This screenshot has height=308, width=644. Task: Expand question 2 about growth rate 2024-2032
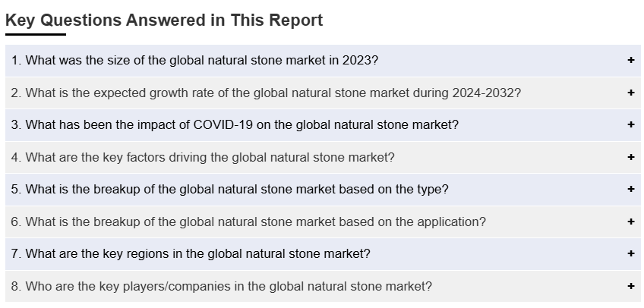tap(266, 93)
